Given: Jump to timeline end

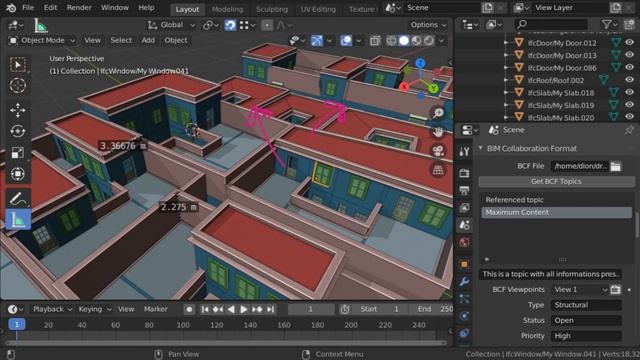Looking at the screenshot, I should pyautogui.click(x=270, y=309).
